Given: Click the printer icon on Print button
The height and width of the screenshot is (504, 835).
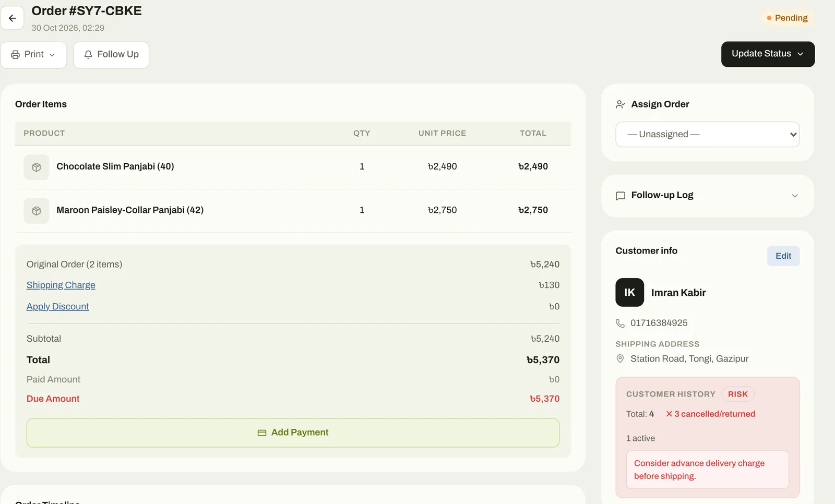Looking at the screenshot, I should point(16,55).
